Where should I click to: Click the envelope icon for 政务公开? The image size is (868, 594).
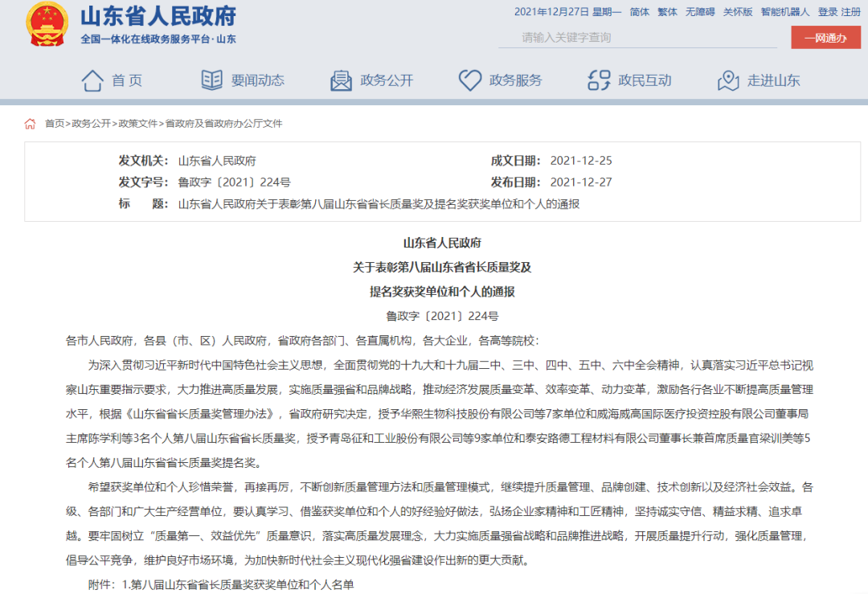click(341, 80)
